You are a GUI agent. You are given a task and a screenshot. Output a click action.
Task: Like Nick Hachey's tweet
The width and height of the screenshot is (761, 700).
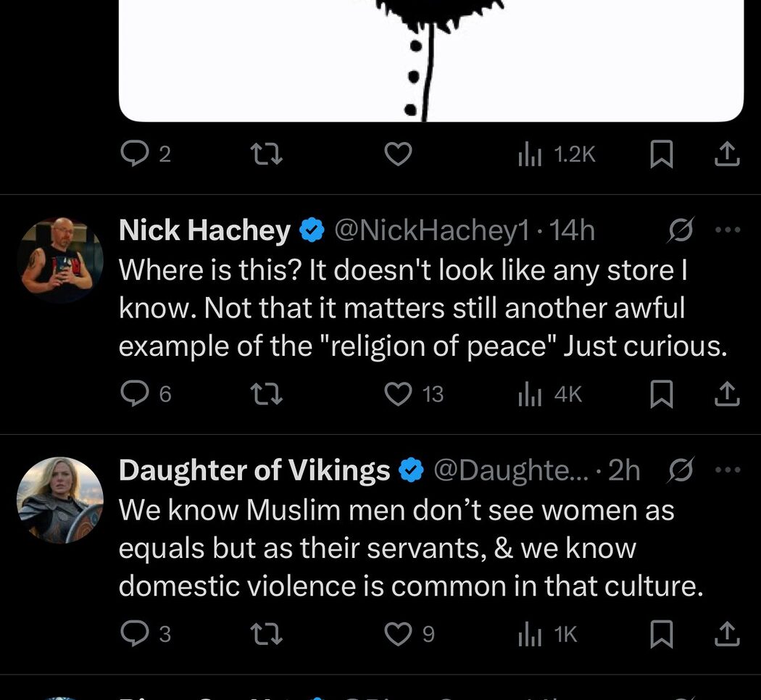pyautogui.click(x=398, y=393)
